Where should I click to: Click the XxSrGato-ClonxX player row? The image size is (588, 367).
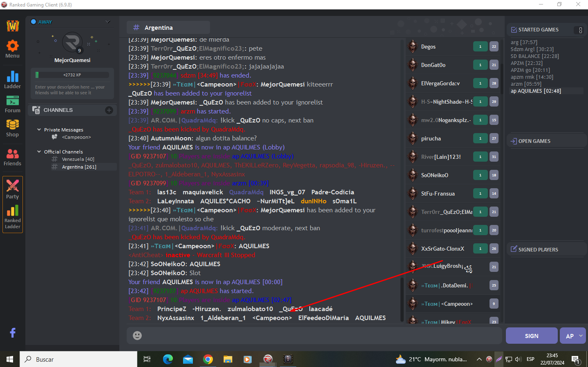(x=453, y=249)
